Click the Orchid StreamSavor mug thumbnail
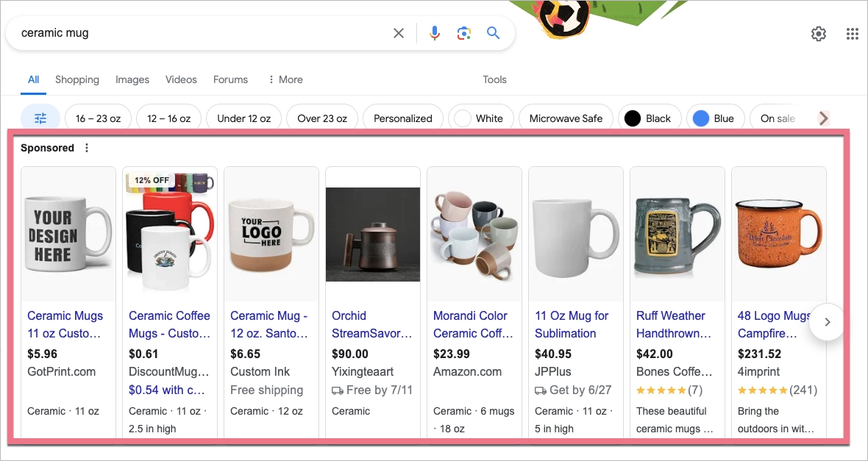 [x=372, y=234]
